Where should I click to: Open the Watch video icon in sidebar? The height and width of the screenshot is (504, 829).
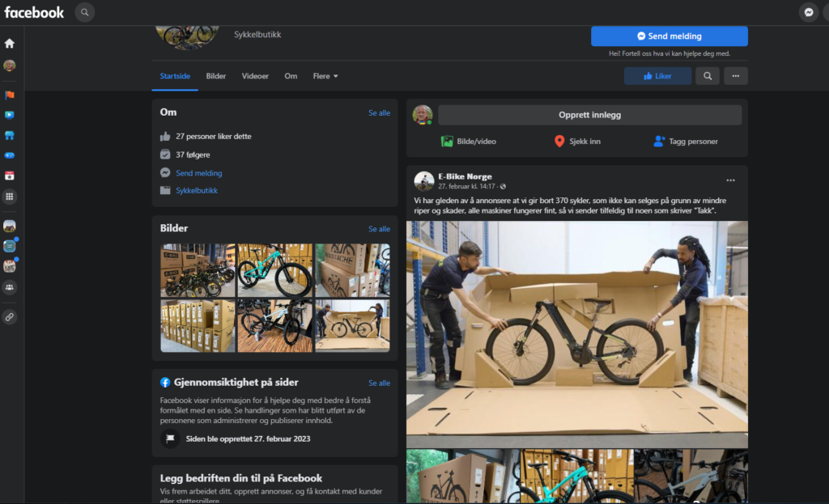(x=10, y=115)
